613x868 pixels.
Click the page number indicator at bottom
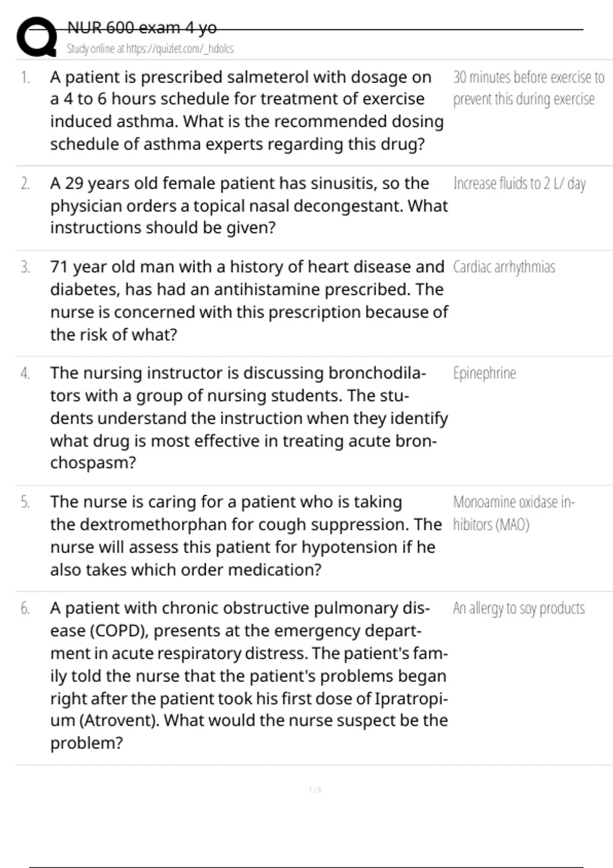(315, 790)
